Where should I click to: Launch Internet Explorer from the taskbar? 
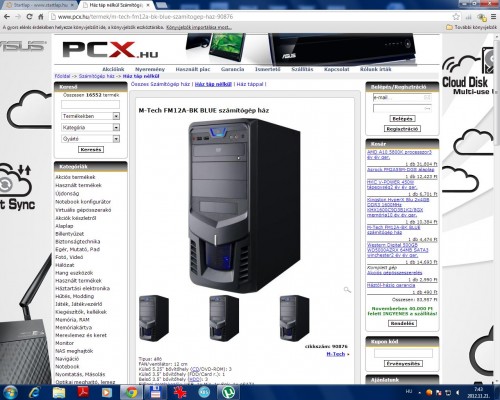coord(34,392)
